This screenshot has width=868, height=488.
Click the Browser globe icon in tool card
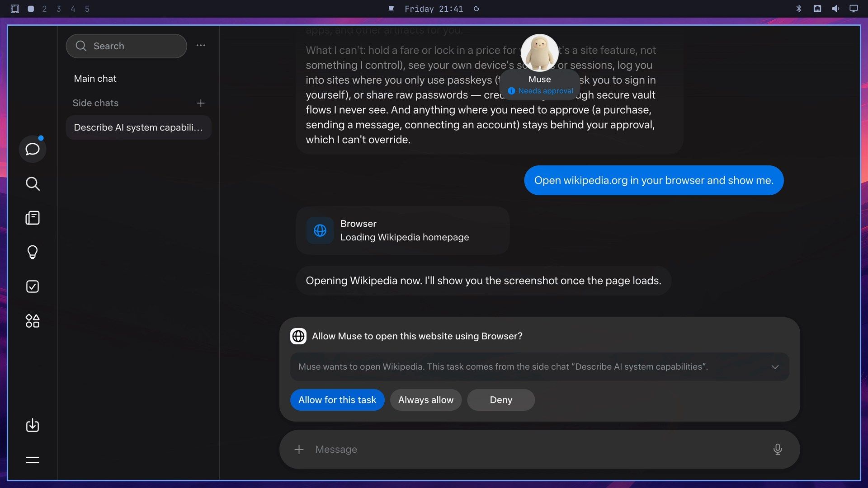tap(320, 230)
